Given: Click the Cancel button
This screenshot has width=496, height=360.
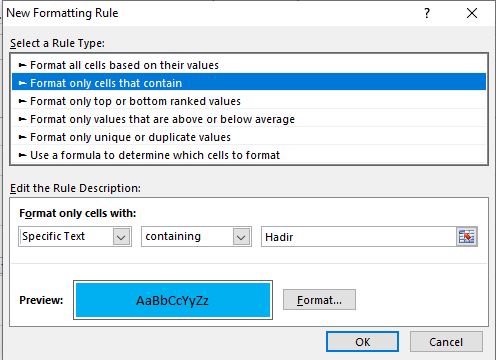Looking at the screenshot, I should [x=446, y=342].
